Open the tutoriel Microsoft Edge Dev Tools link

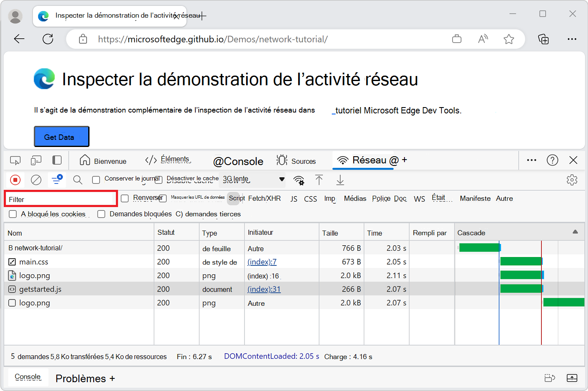pos(397,110)
